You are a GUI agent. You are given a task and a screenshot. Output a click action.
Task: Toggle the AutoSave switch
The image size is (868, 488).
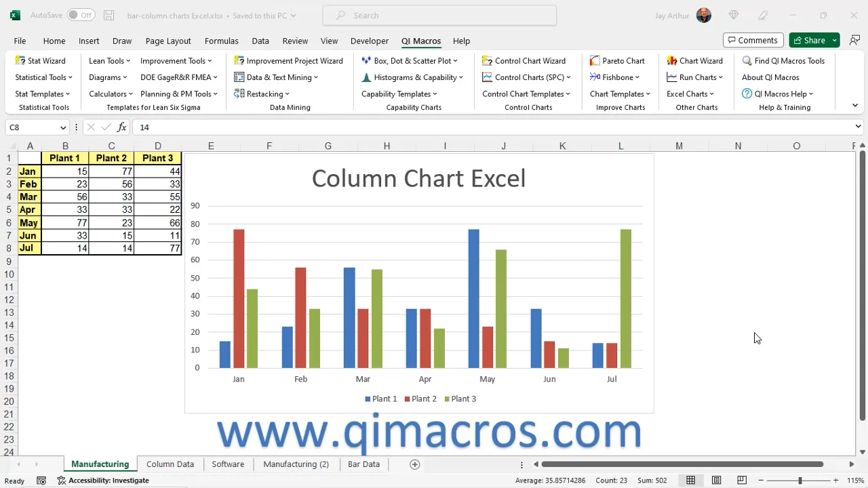tap(81, 15)
